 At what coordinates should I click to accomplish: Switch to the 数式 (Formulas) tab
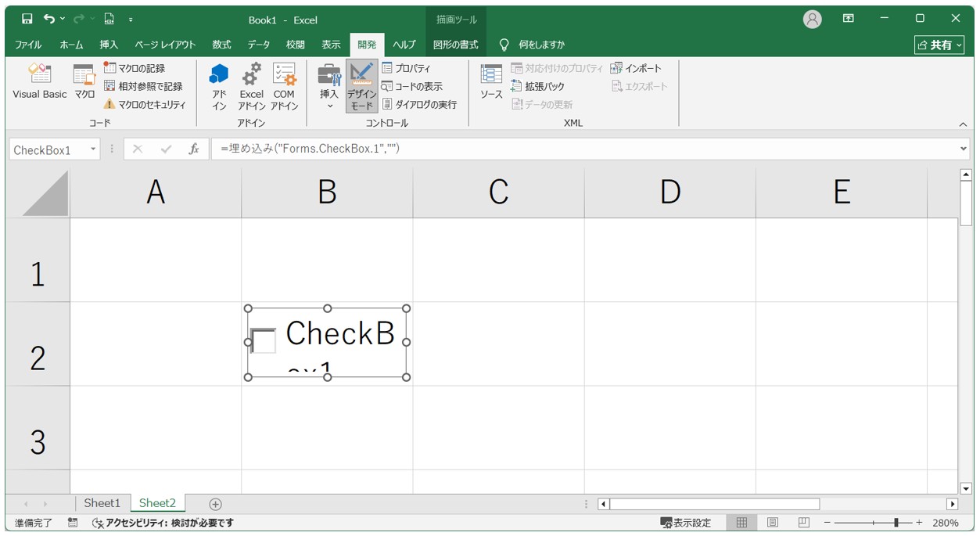point(221,45)
